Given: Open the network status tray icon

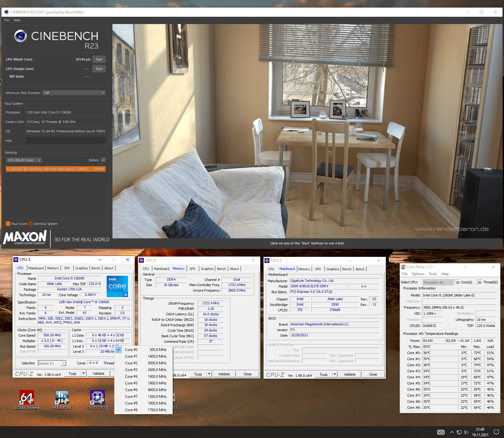Looking at the screenshot, I should (x=459, y=432).
